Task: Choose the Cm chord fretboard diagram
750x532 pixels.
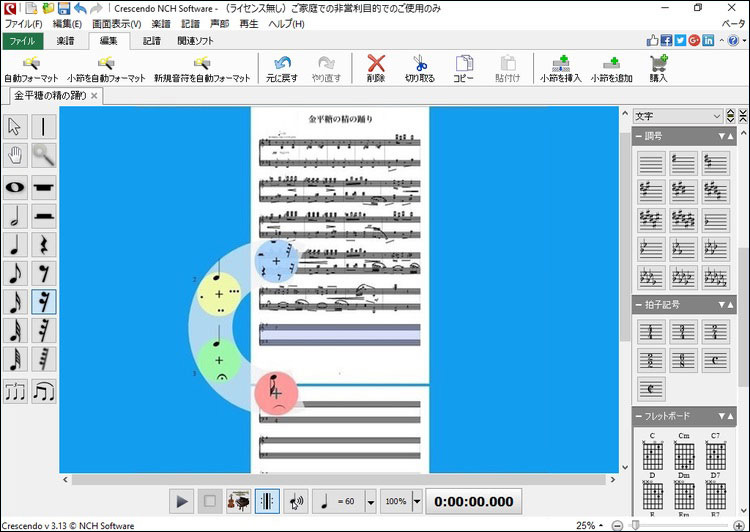Action: coord(684,451)
